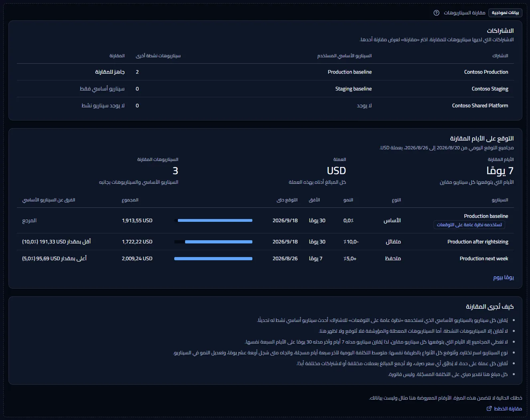Click the سيناريو أساسي فقط status
The width and height of the screenshot is (530, 420).
coord(102,89)
